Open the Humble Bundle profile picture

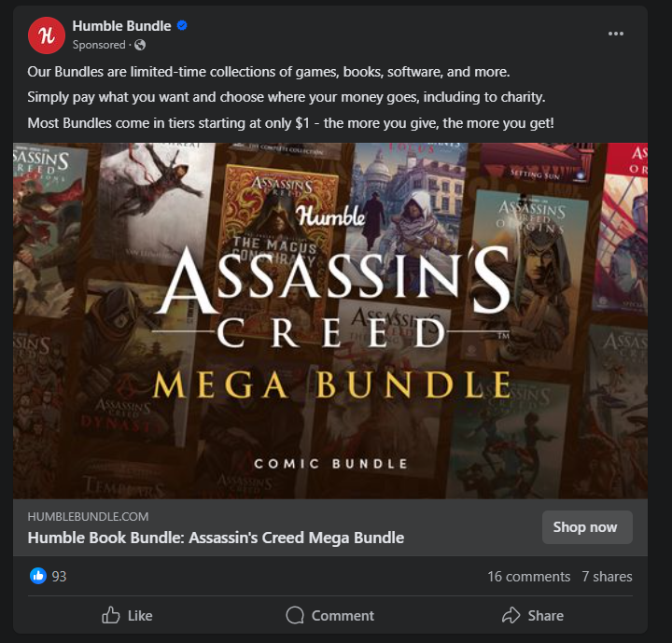click(x=47, y=35)
